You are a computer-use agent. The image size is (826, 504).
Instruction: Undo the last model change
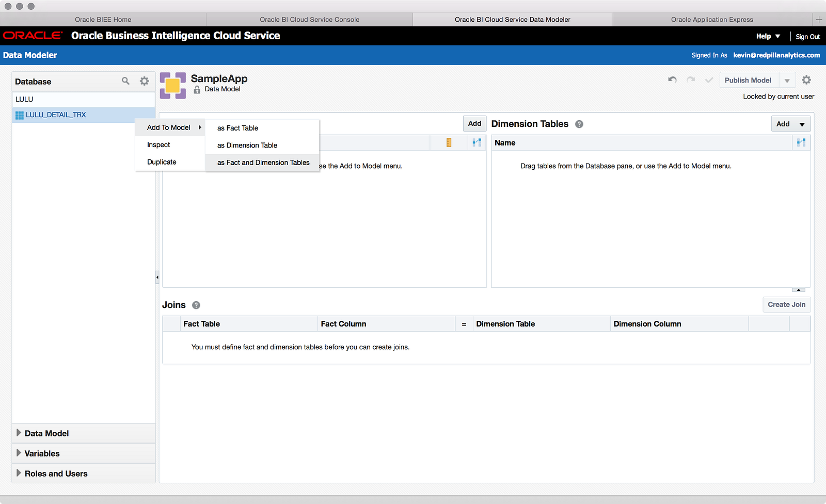[x=672, y=80]
